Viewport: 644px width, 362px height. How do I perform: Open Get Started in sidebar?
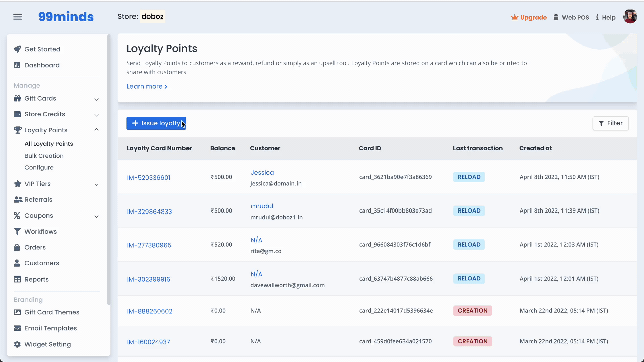pos(42,49)
